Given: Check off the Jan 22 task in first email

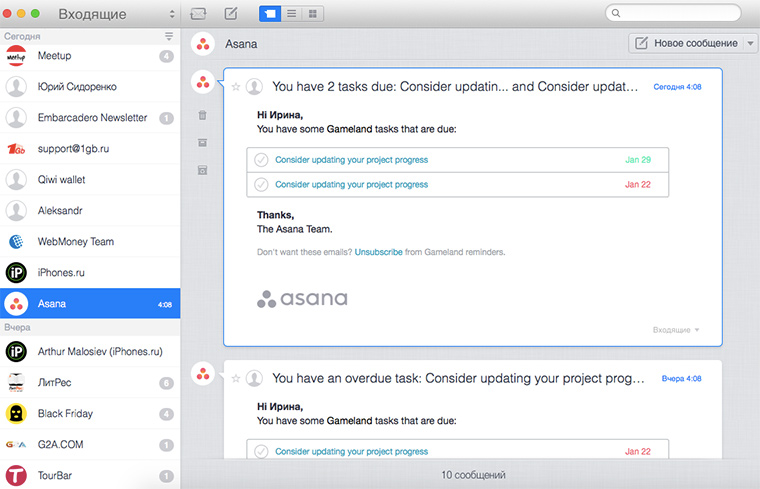Looking at the screenshot, I should (261, 185).
